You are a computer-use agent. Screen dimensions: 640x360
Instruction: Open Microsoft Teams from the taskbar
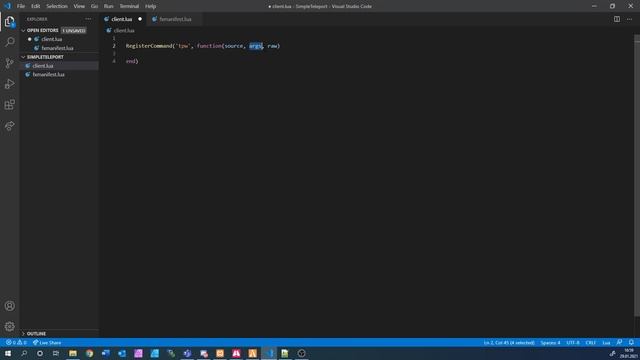click(x=187, y=353)
